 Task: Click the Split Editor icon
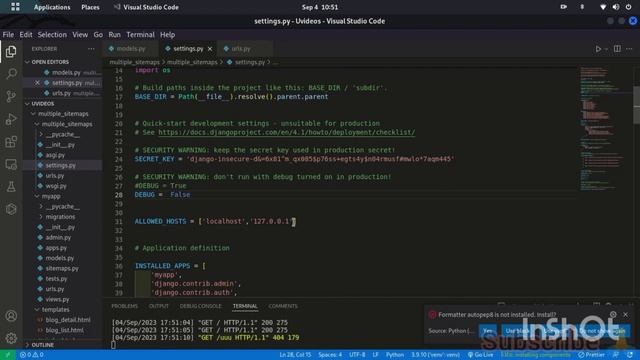617,49
